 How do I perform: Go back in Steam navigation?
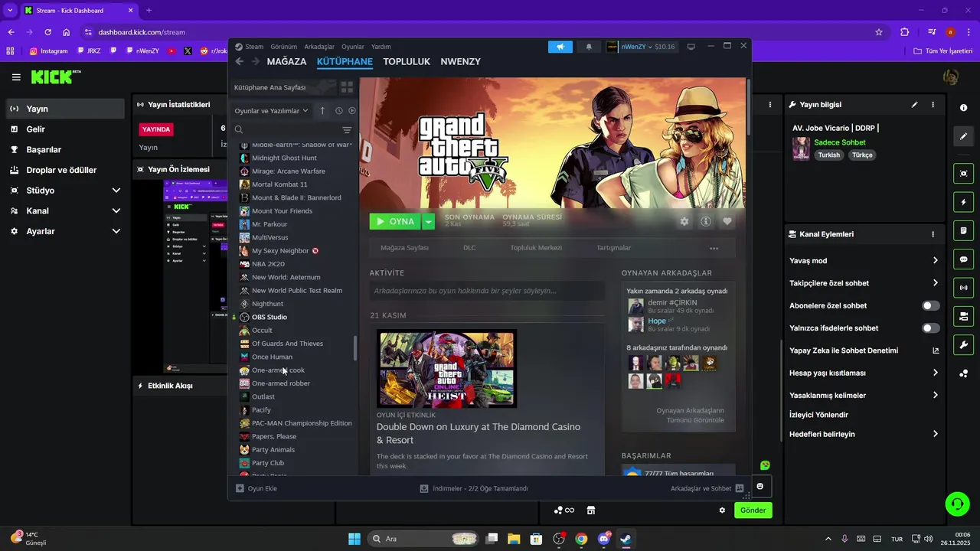coord(240,61)
